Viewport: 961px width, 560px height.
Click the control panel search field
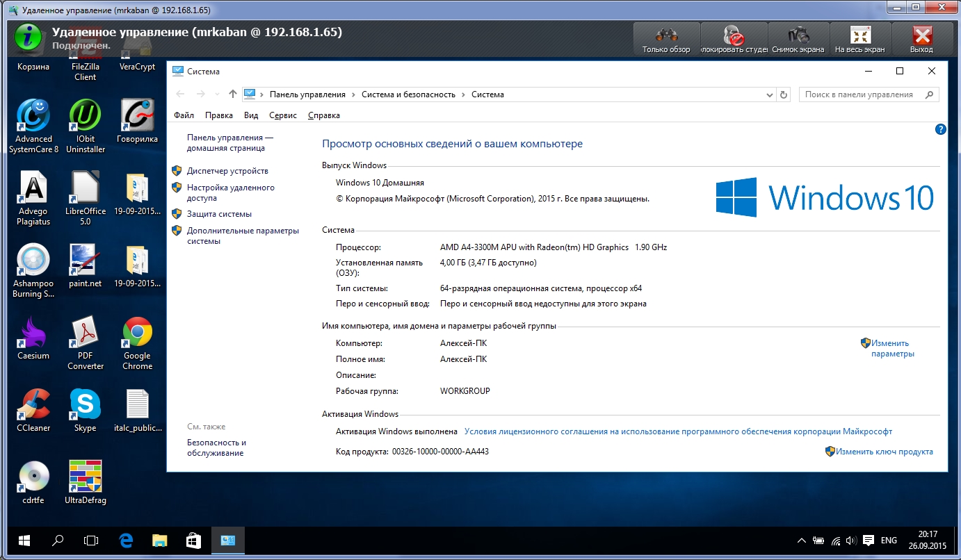click(869, 94)
